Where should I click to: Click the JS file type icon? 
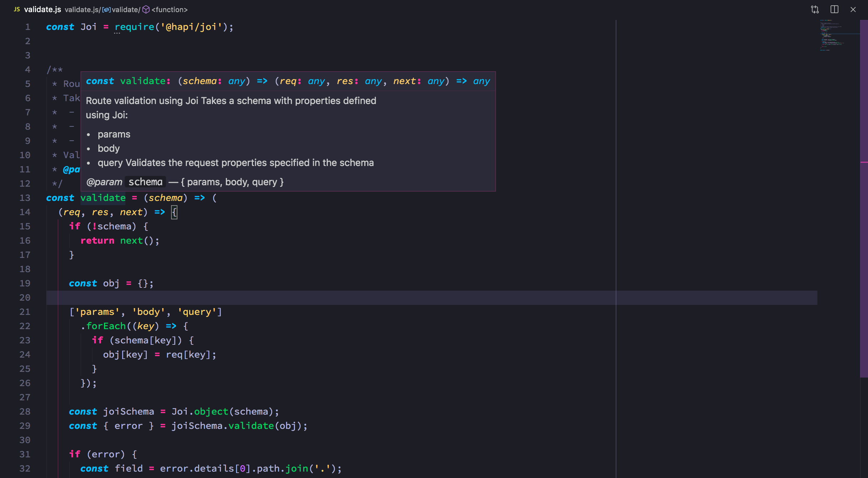tap(17, 10)
